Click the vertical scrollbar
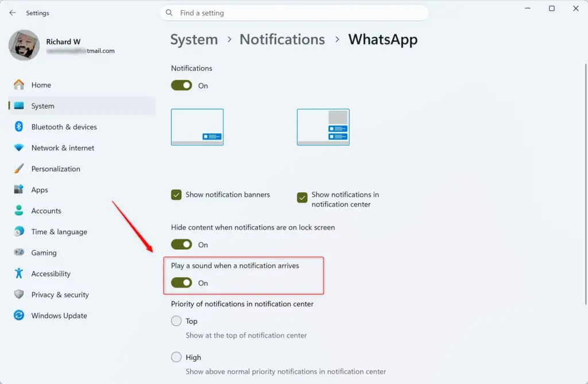This screenshot has width=588, height=384. (x=585, y=184)
